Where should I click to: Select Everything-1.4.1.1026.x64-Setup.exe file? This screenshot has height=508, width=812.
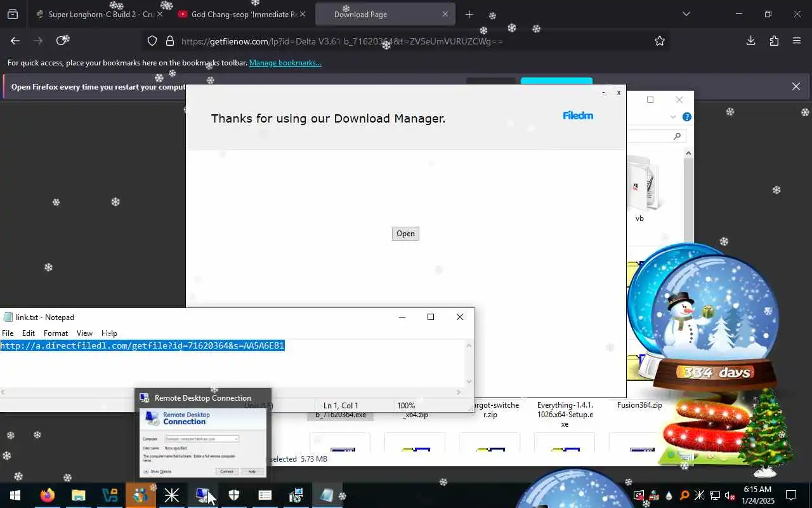[565, 414]
